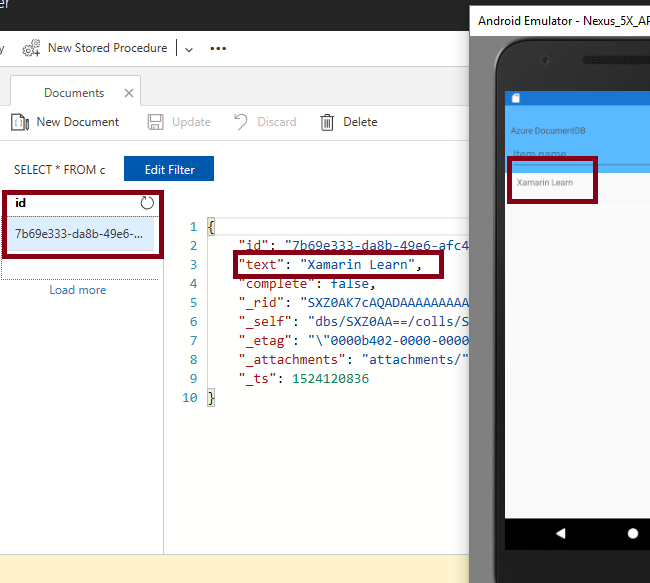Expand the New Stored Procedure dropdown arrow
This screenshot has width=650, height=583.
189,49
